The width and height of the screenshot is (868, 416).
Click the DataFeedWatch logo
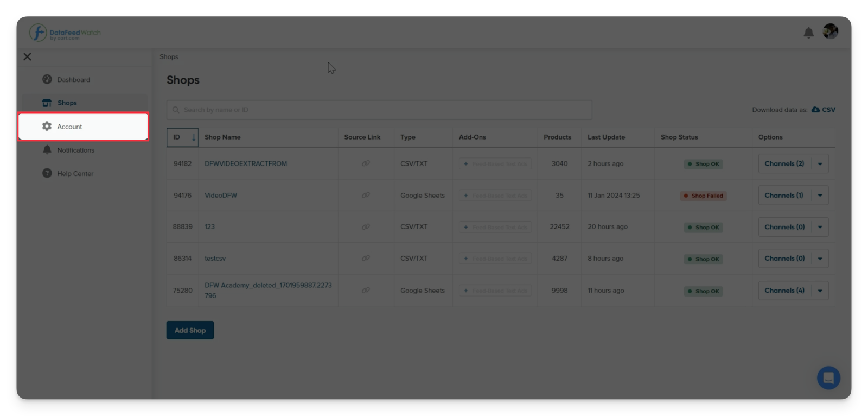[x=65, y=33]
